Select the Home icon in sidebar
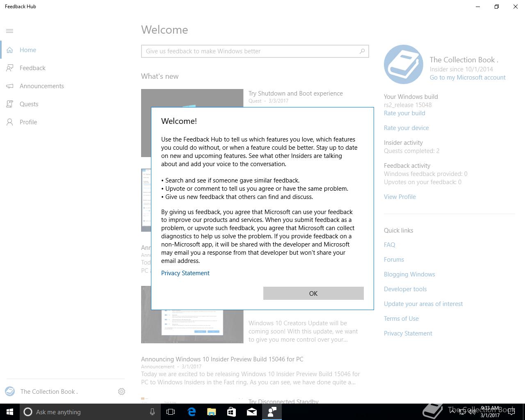 (10, 50)
